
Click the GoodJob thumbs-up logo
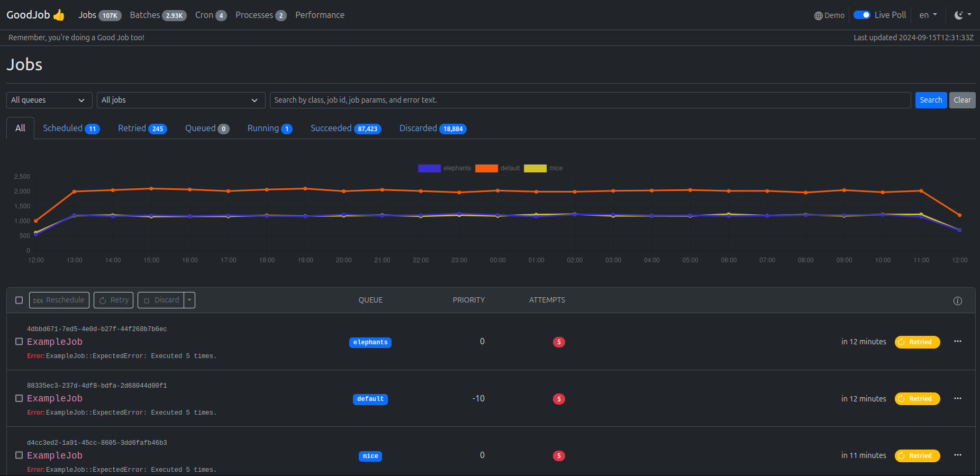[x=58, y=15]
